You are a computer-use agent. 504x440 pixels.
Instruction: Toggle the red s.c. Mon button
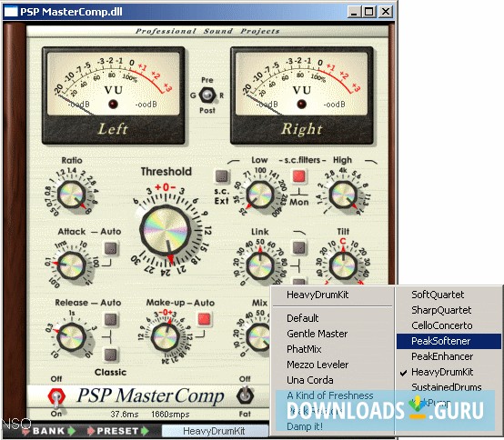(x=299, y=175)
